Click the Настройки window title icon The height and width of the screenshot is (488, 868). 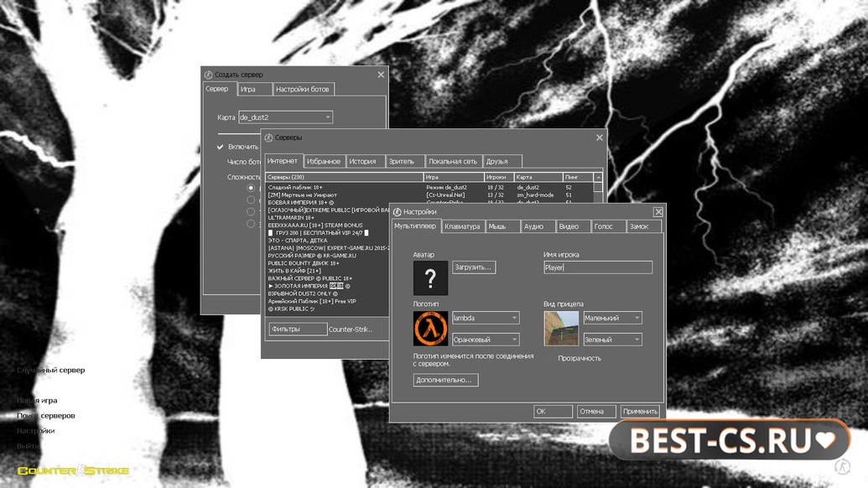397,212
